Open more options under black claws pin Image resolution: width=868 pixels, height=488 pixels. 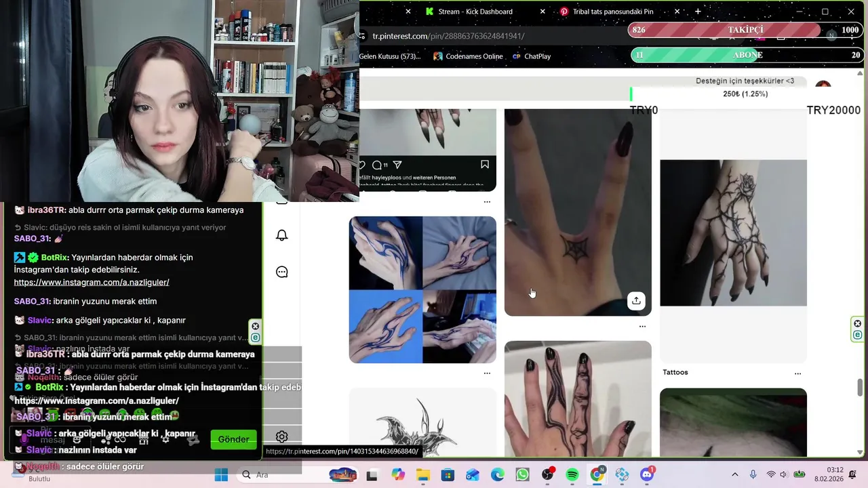pyautogui.click(x=487, y=202)
